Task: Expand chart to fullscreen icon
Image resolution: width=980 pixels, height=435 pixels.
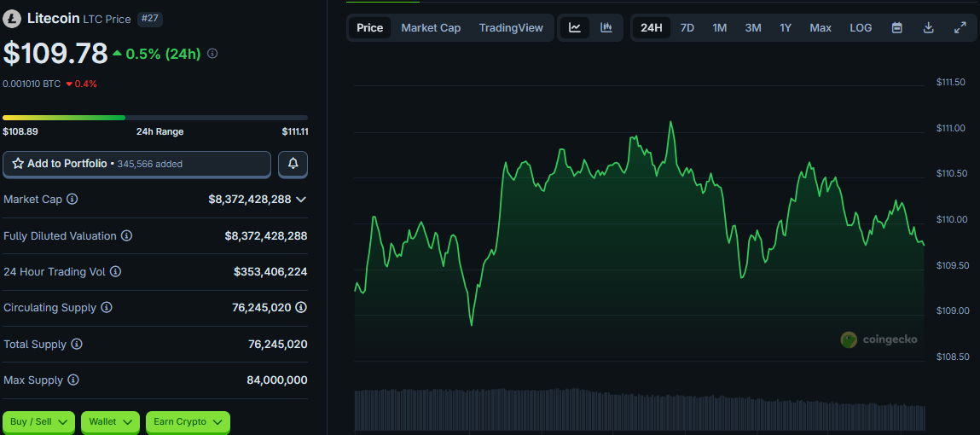Action: 960,27
